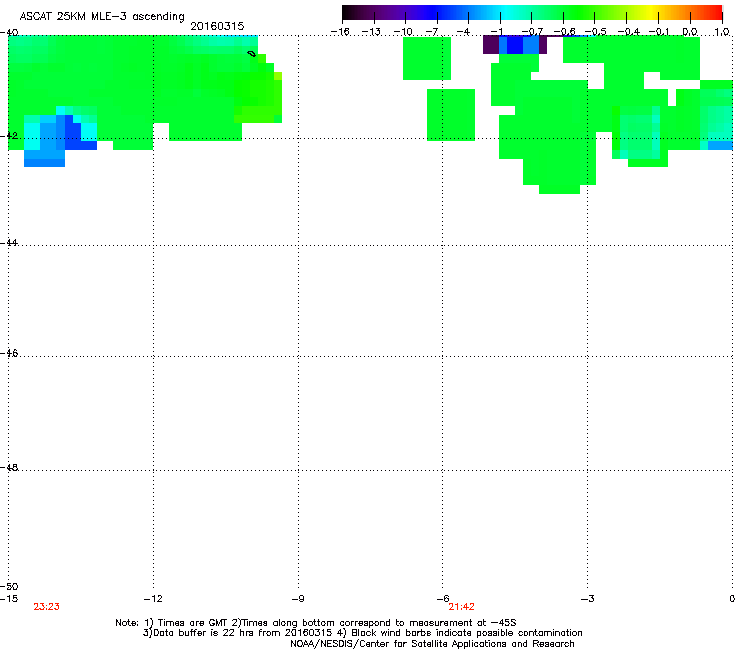Select the -13 color scale label
Screen dimensions: 740x650
371,32
